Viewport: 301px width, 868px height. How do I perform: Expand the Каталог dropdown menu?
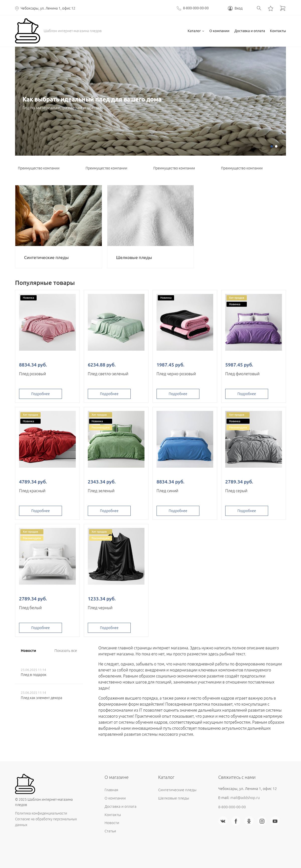point(196,31)
